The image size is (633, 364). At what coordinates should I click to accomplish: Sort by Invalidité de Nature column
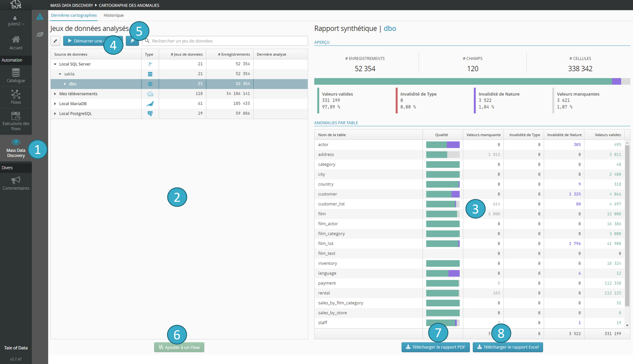(564, 135)
